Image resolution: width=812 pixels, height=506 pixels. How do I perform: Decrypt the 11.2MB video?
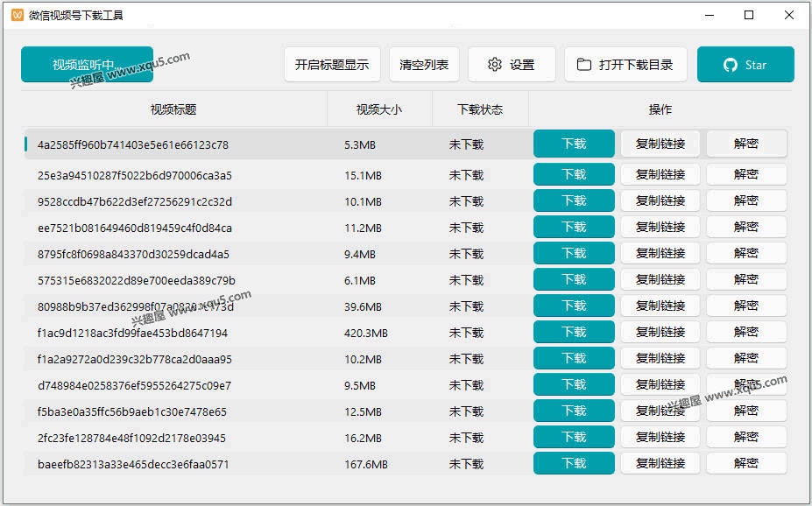tap(746, 227)
